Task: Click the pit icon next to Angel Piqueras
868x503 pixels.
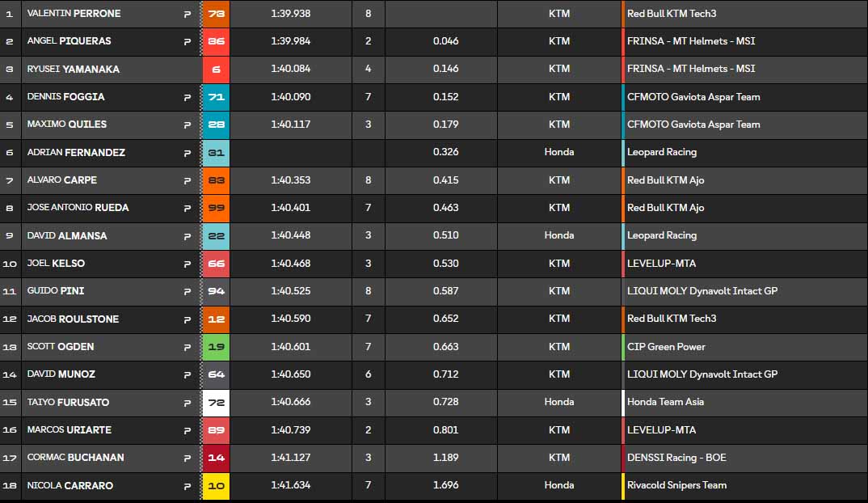Action: [x=188, y=41]
